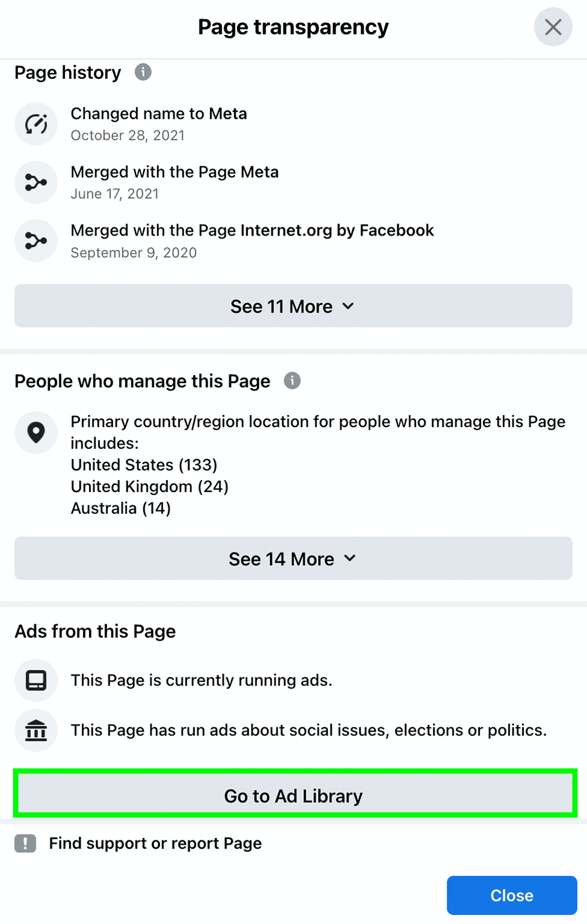Click the blue Close button
The width and height of the screenshot is (587, 924).
point(512,895)
